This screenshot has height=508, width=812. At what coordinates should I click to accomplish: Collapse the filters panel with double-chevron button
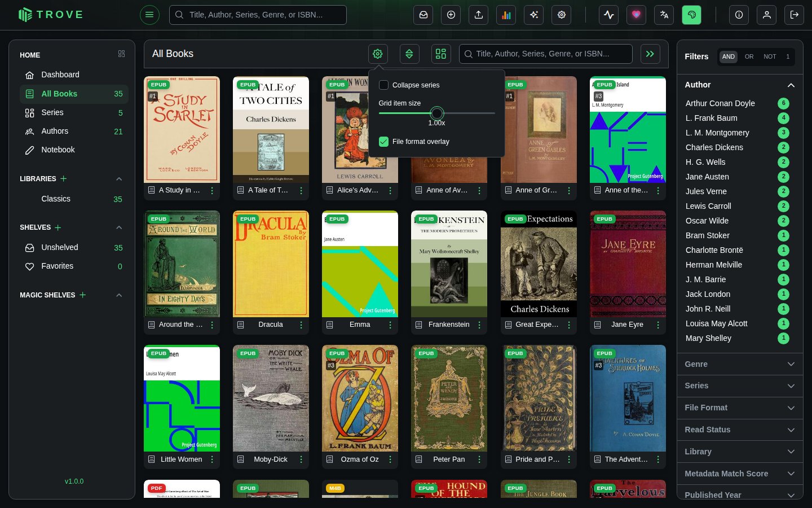(x=650, y=54)
